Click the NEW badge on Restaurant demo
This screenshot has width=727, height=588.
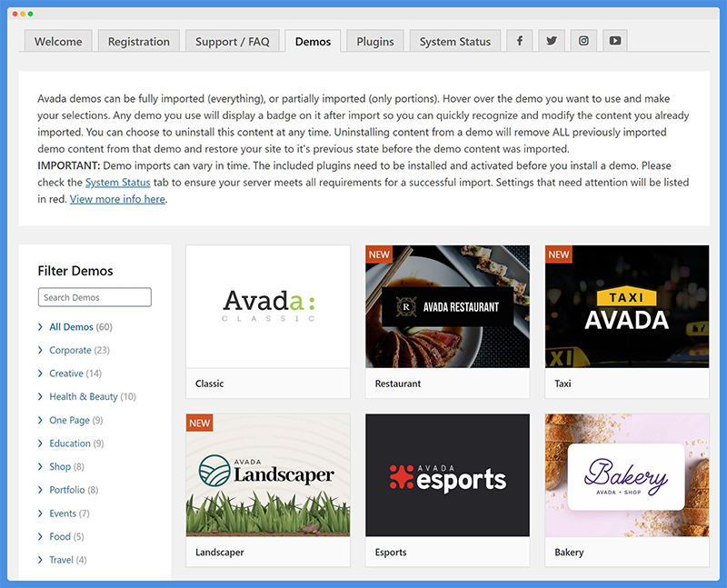pos(379,254)
